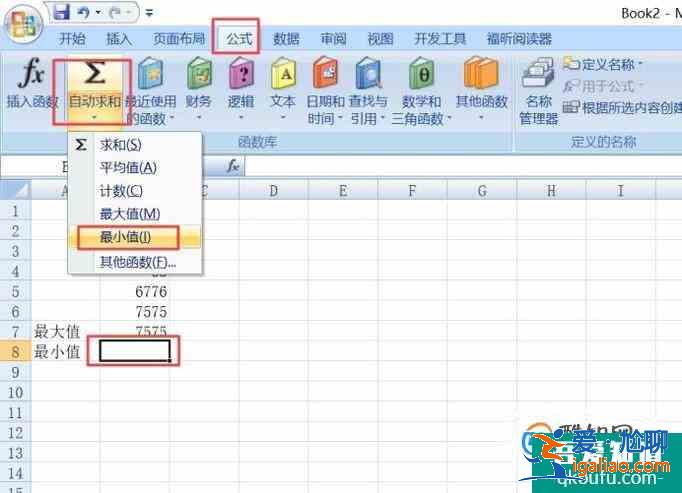Select column D header
Screen dimensions: 682x493
(x=273, y=190)
